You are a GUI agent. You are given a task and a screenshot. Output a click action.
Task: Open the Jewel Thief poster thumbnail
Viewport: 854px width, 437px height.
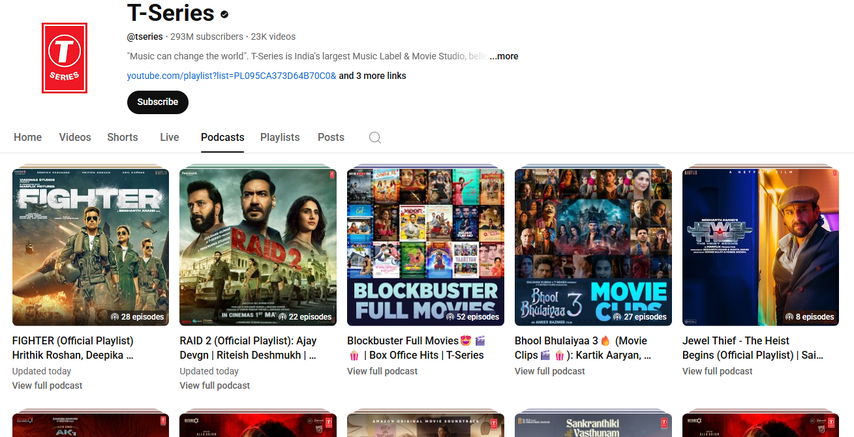(761, 247)
